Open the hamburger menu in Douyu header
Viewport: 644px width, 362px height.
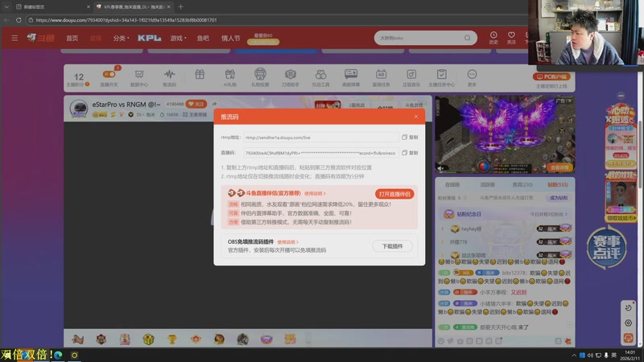click(x=14, y=38)
